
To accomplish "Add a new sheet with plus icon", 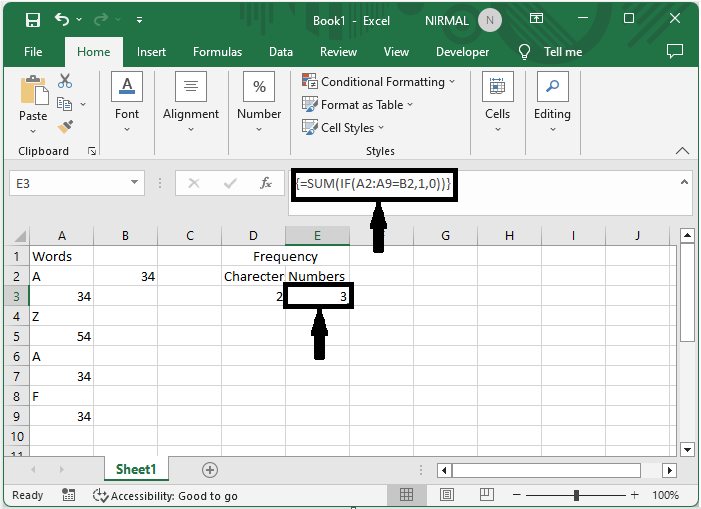I will point(210,470).
